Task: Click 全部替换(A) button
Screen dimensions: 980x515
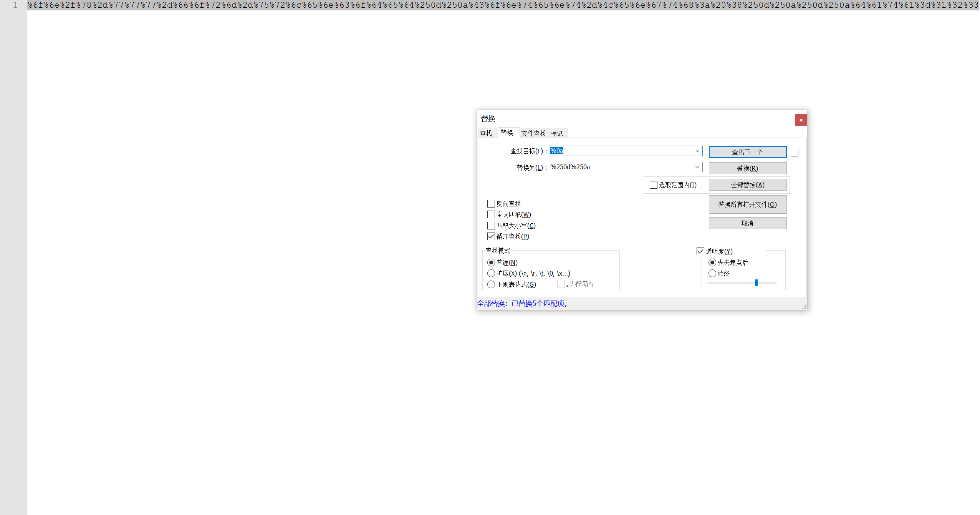Action: click(x=747, y=185)
